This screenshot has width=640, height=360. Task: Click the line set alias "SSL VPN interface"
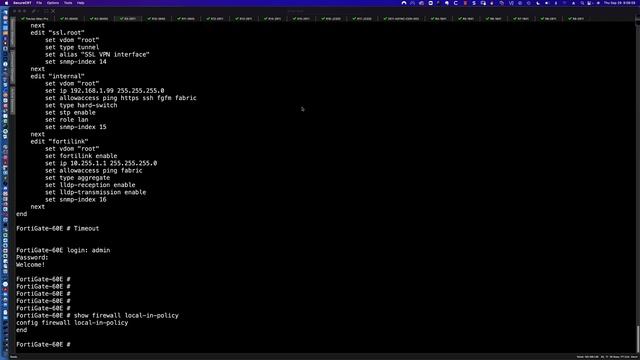(97, 54)
